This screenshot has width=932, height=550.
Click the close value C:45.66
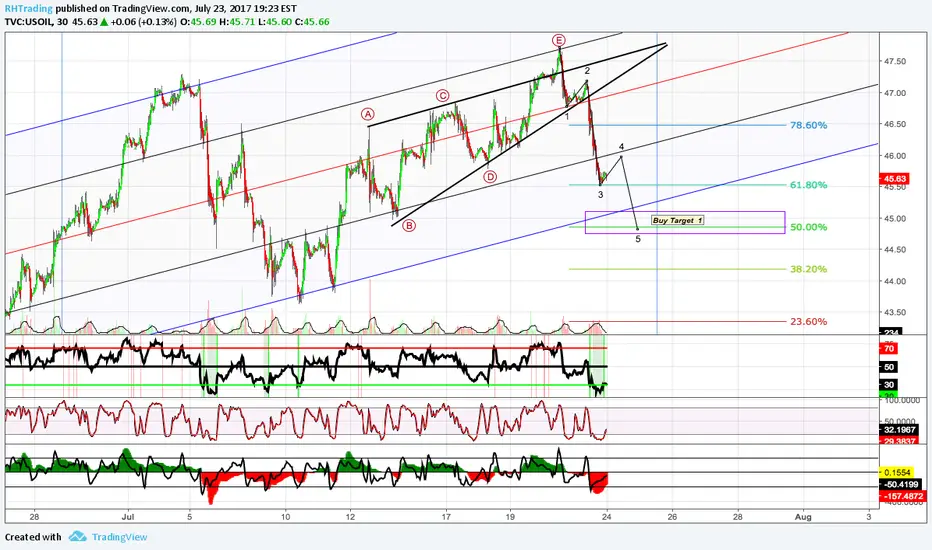pos(311,22)
